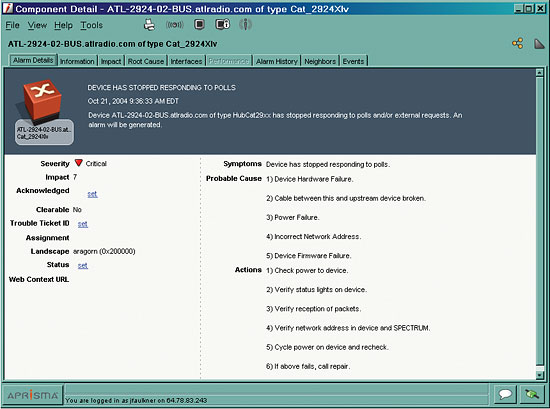Open the File menu
This screenshot has height=409, width=550.
point(12,25)
